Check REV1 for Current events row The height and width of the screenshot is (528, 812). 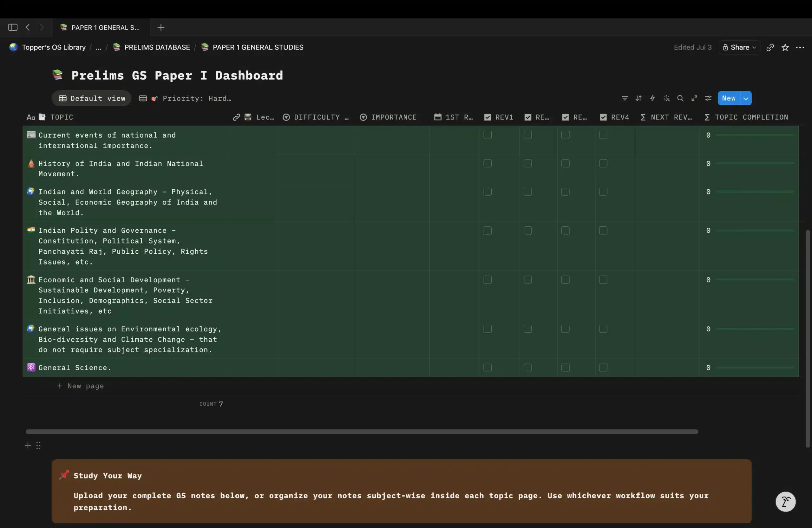(x=488, y=135)
